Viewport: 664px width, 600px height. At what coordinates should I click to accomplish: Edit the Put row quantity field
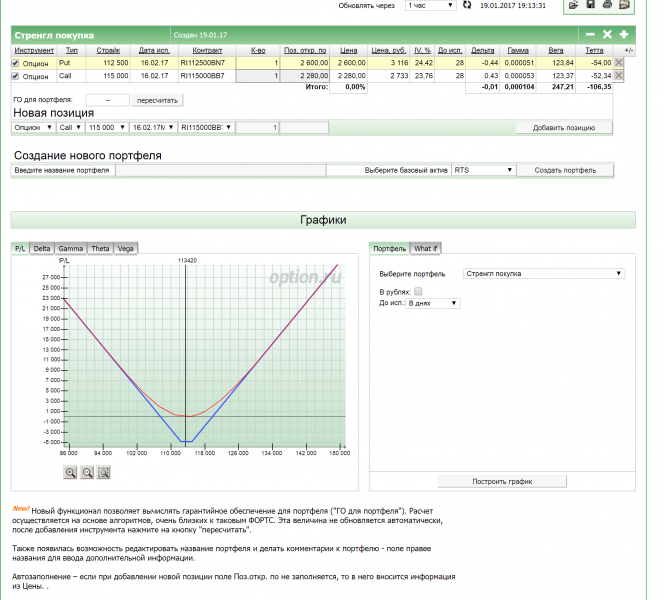(257, 63)
